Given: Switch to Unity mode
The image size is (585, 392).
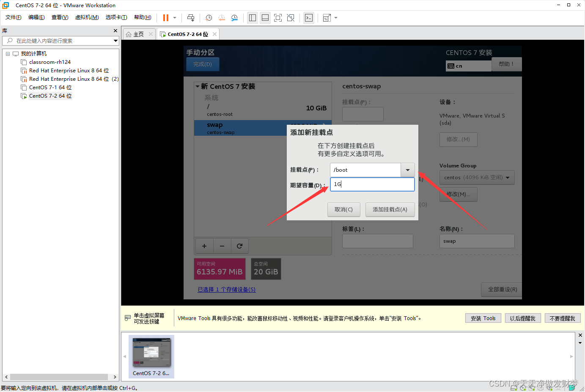Looking at the screenshot, I should click(291, 18).
